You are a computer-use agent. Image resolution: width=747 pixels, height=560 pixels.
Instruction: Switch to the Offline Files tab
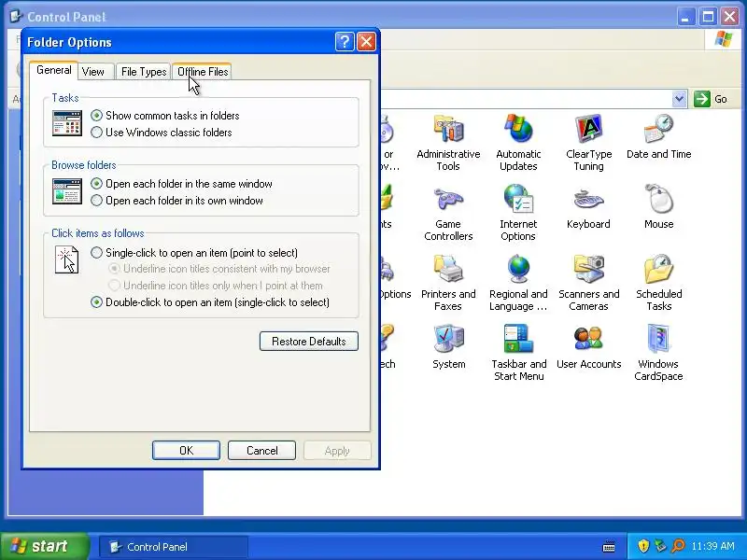pyautogui.click(x=203, y=72)
